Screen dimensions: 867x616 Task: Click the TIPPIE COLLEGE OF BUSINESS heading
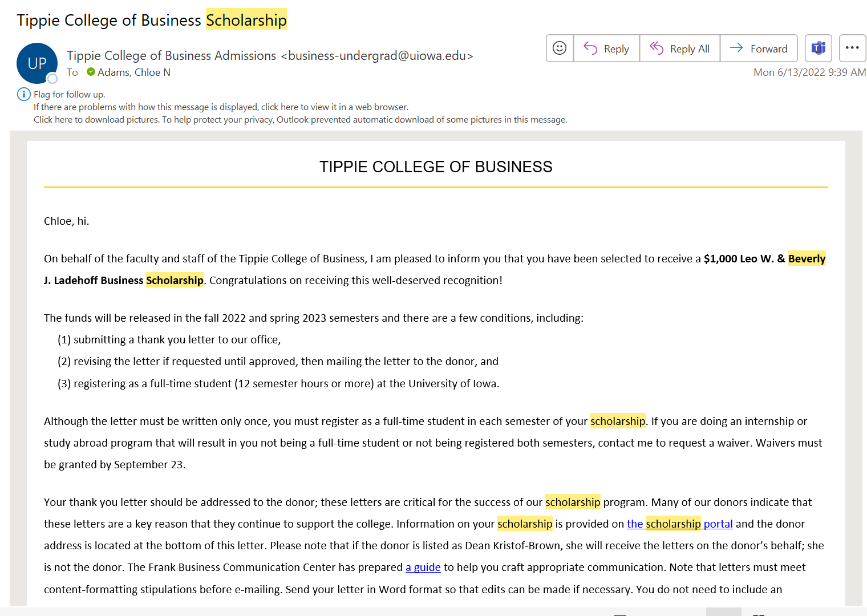[436, 167]
